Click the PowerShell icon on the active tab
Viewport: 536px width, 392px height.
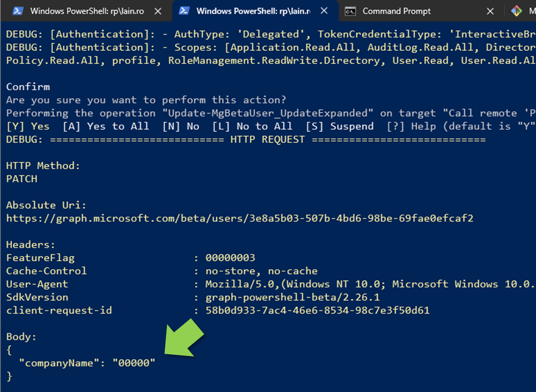184,11
